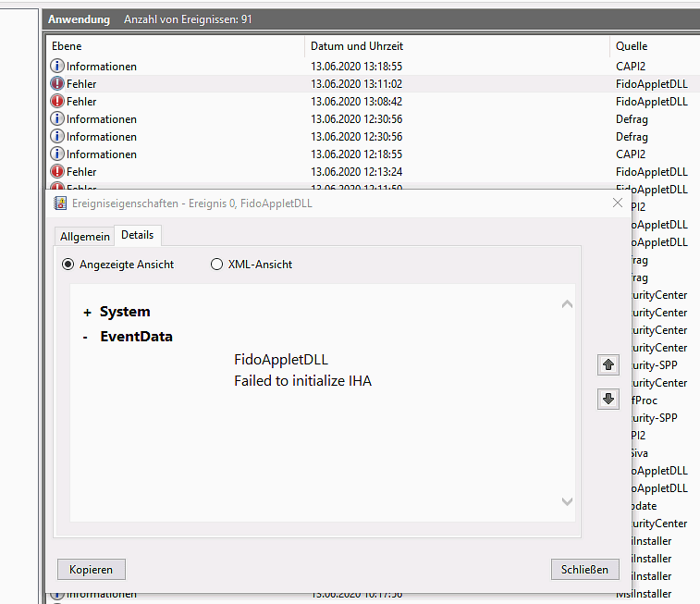Sort by the Ebene column header
700x604 pixels.
pyautogui.click(x=175, y=46)
